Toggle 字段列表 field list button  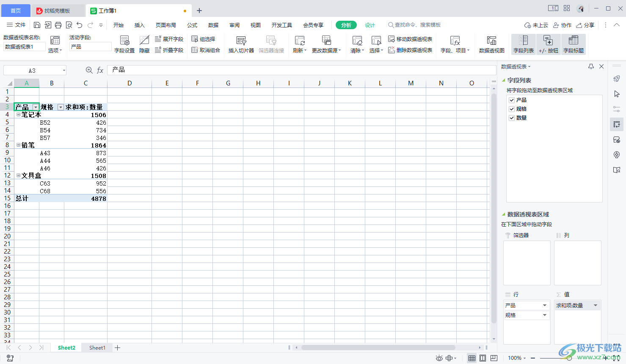point(524,44)
